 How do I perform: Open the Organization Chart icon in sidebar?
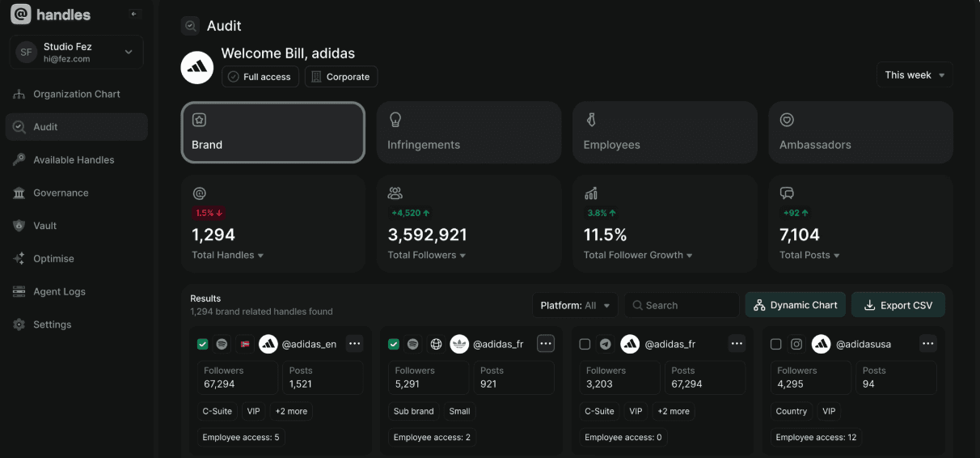[19, 94]
